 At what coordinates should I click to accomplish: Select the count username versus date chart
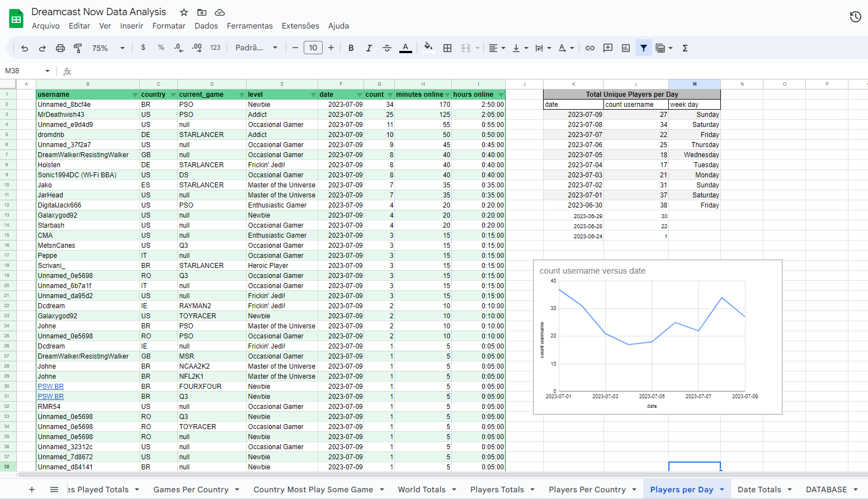[x=658, y=337]
